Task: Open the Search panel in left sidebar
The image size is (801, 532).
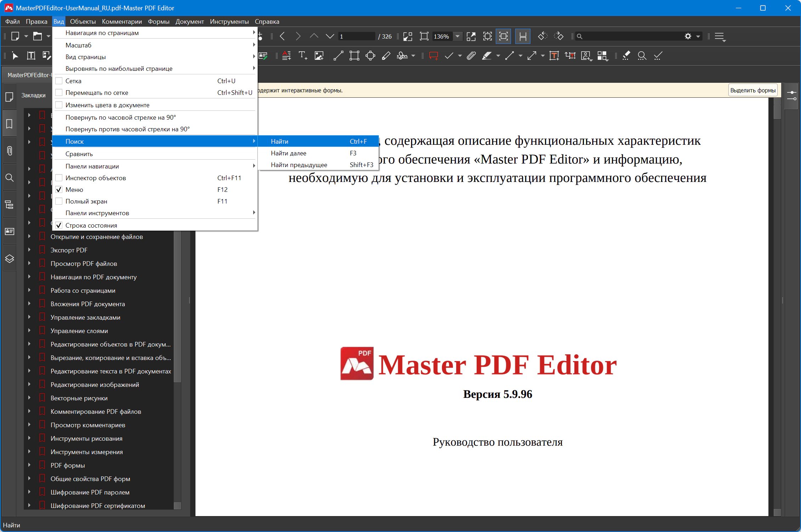Action: [x=10, y=178]
